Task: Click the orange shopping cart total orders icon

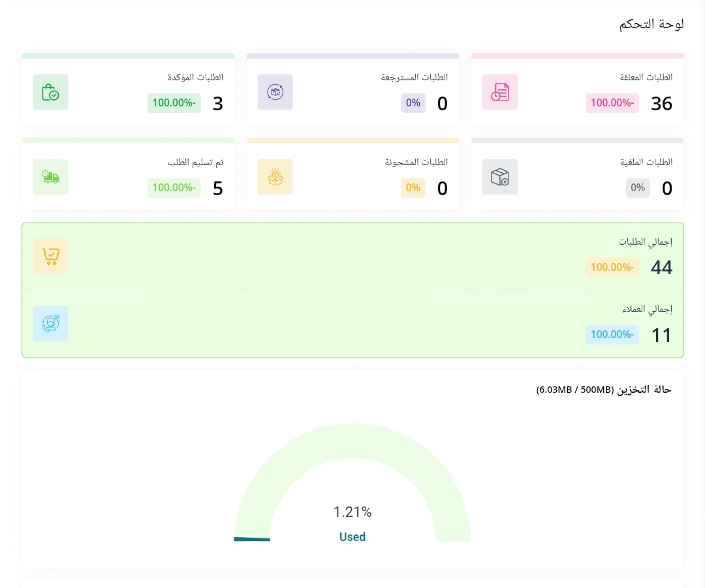Action: point(50,256)
